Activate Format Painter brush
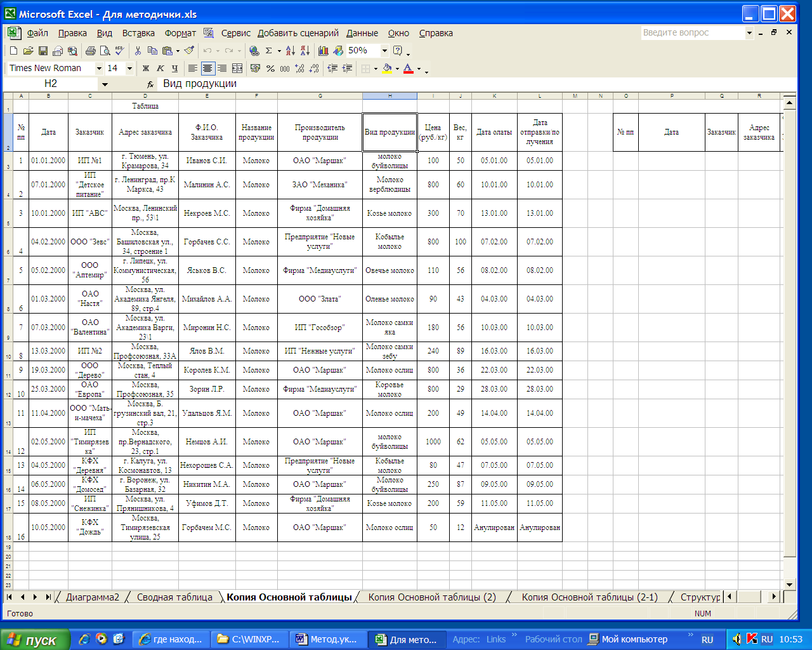812x650 pixels. click(x=189, y=51)
